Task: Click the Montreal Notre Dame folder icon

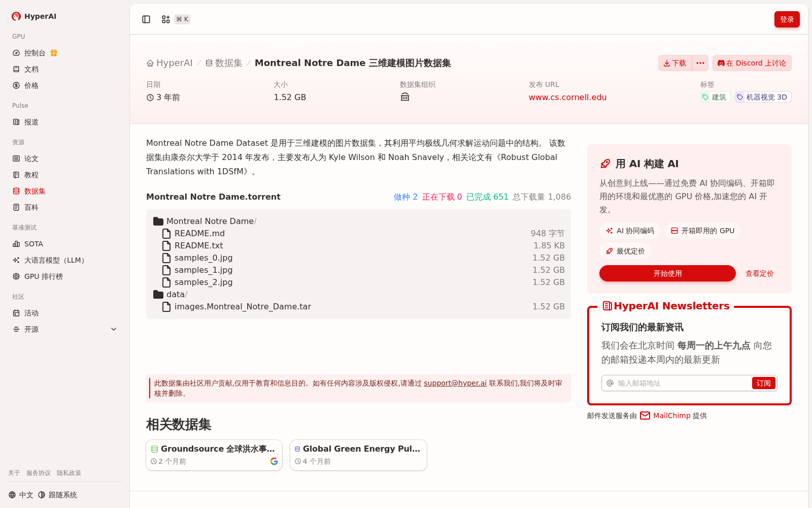Action: (x=158, y=221)
